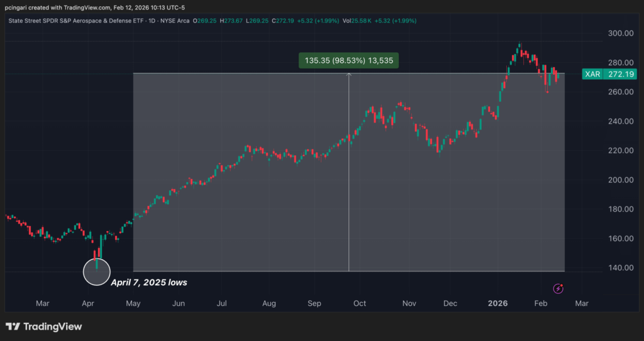644x341 pixels.
Task: Click the Jul label on time axis
Action: tap(221, 303)
